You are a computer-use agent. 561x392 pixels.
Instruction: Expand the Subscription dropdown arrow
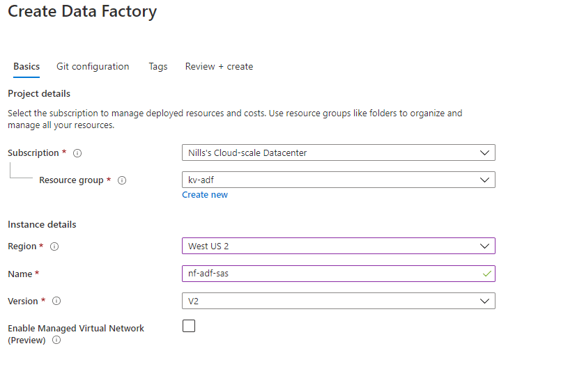[x=484, y=153]
